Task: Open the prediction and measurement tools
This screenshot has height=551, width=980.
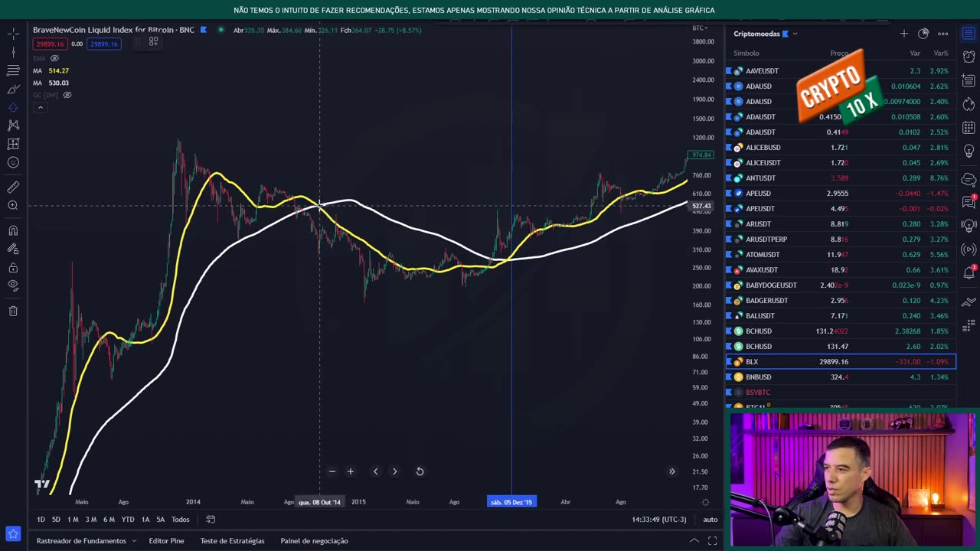Action: tap(13, 144)
